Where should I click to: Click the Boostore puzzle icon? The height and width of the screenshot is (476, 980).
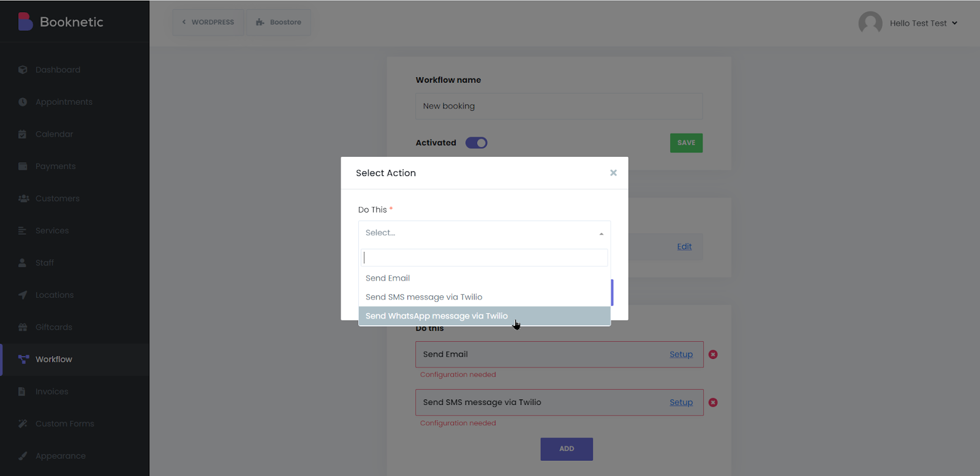coord(260,22)
